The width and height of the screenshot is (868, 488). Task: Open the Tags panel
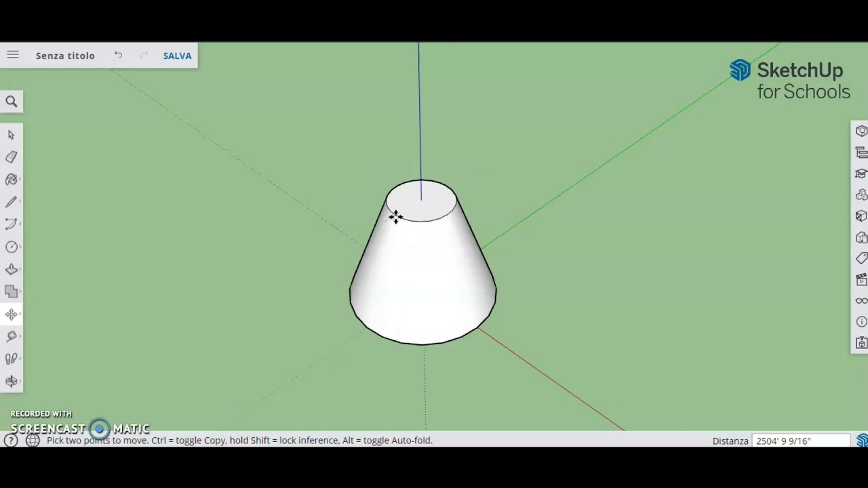click(861, 258)
